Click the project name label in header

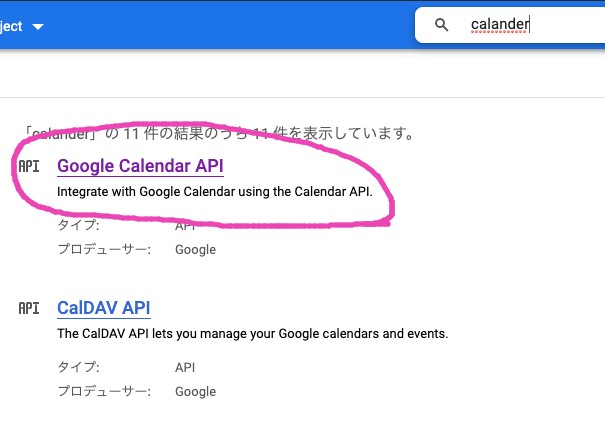[x=11, y=26]
